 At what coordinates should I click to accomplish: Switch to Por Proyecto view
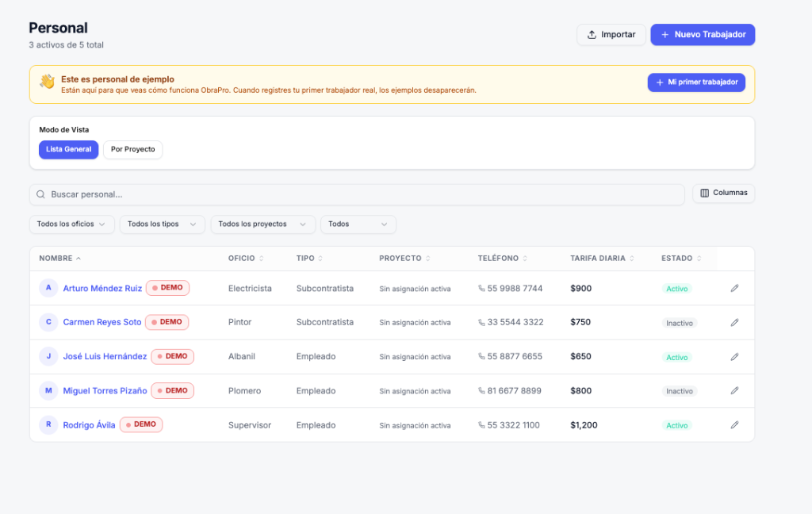coord(132,149)
